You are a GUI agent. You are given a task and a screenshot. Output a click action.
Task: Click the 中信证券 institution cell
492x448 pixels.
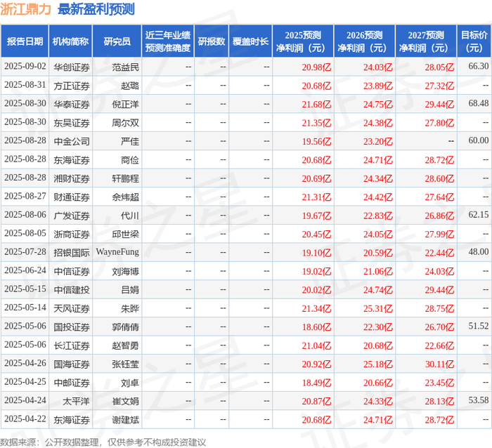72,272
